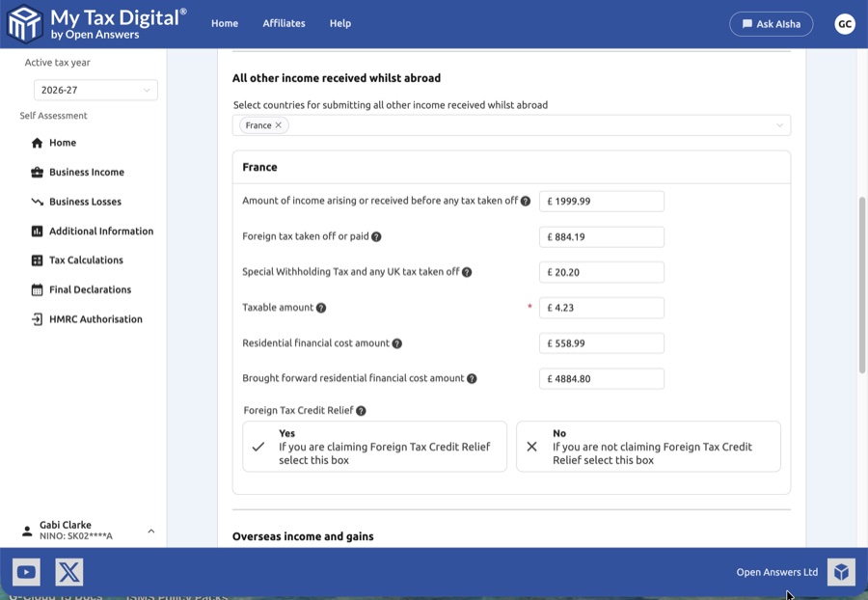Open the active tax year 2026-27 dropdown

coord(95,91)
